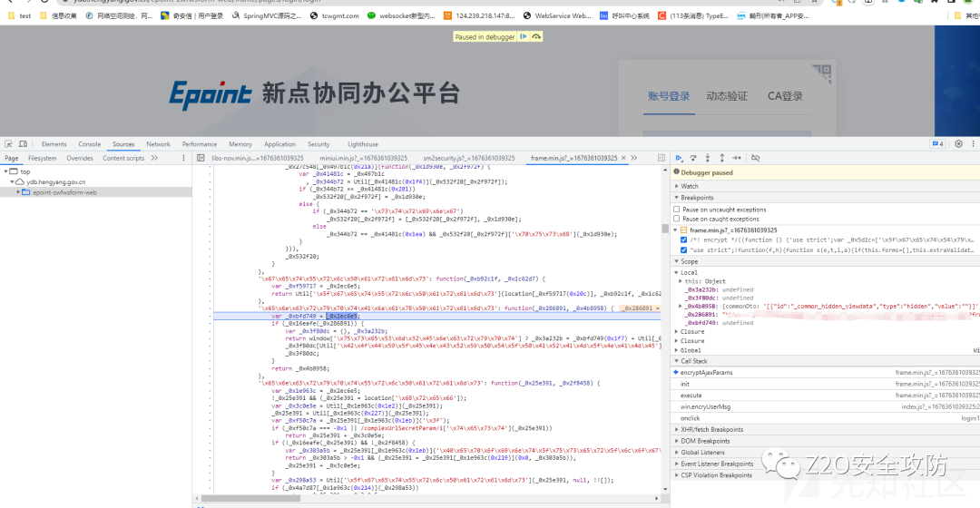The image size is (980, 508).
Task: Click the Step icon in debugger toolbar
Action: [737, 158]
